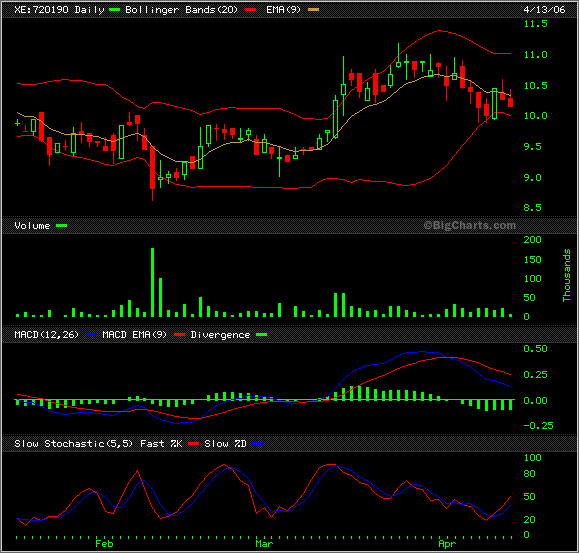Click the red Fast %K legend swatch
The image size is (579, 553).
(193, 444)
